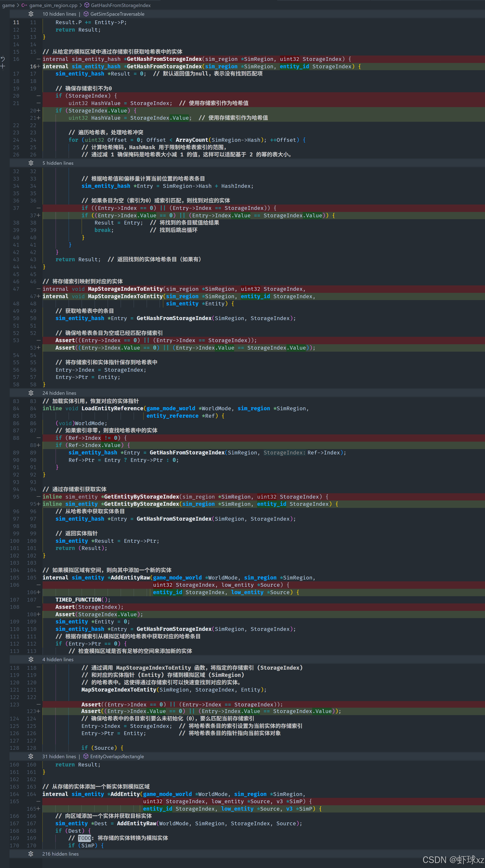Image resolution: width=485 pixels, height=868 pixels.
Task: Expand the '10 hidden lines' label
Action: [x=59, y=14]
